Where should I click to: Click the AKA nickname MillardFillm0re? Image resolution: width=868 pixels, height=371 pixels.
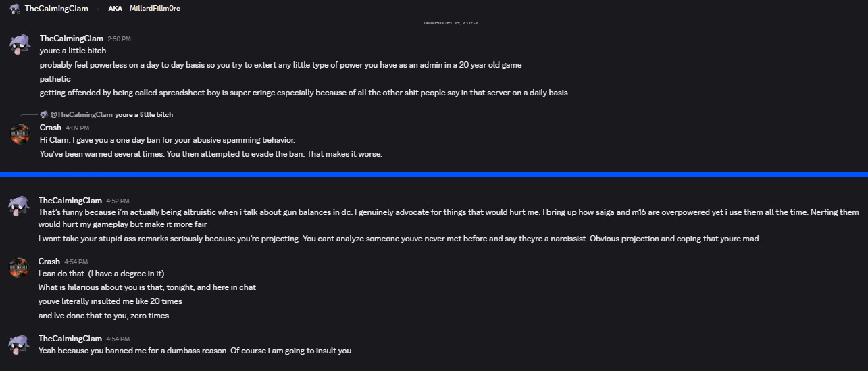point(155,9)
